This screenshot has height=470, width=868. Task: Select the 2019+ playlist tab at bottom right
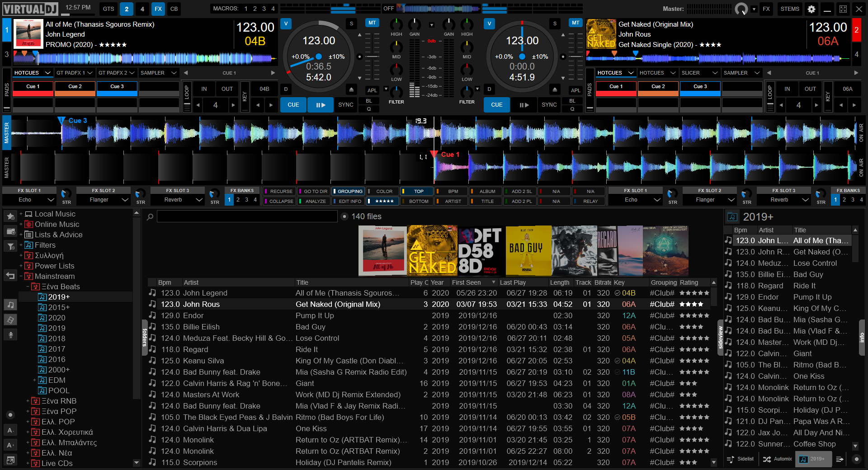813,459
